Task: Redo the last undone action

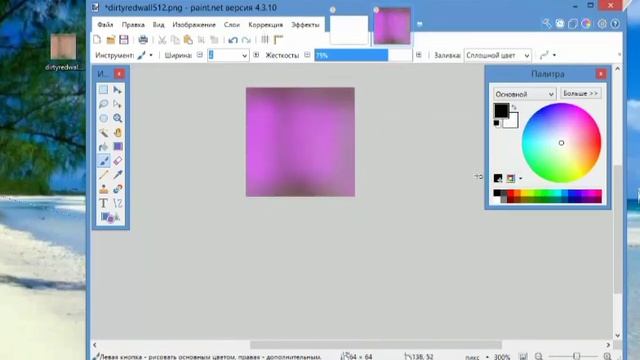Action: 246,40
